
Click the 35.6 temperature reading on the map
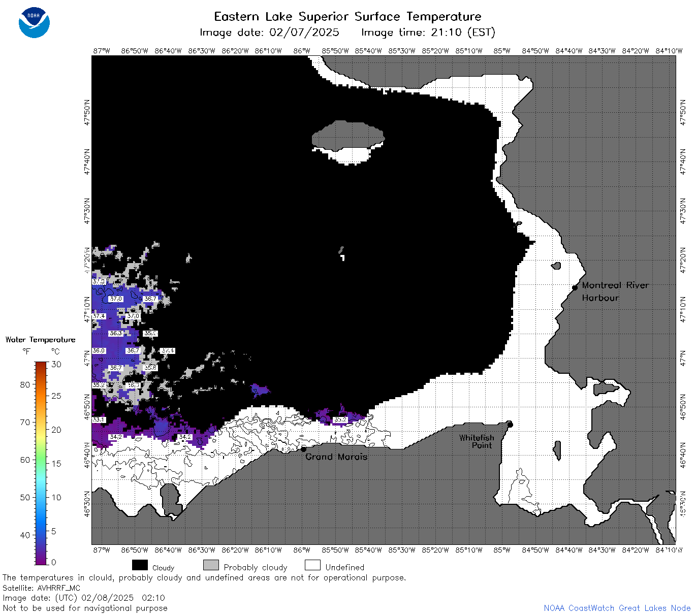coord(150,368)
